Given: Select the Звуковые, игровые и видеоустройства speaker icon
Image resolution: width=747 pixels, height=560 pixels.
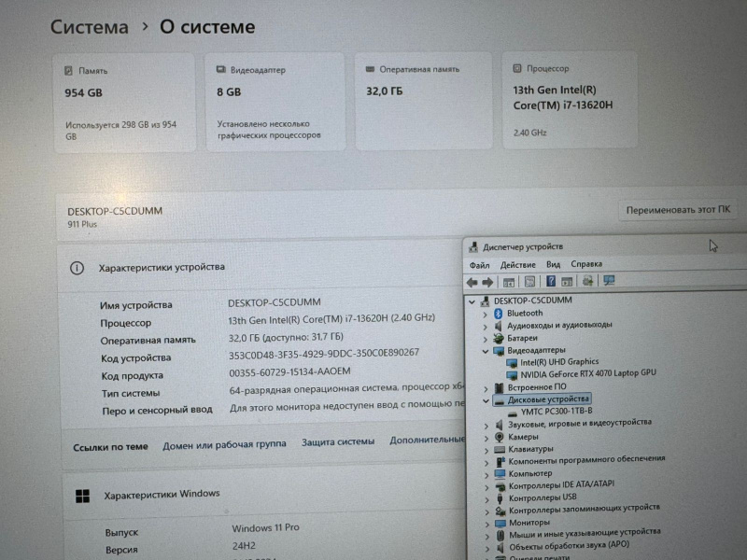Looking at the screenshot, I should pyautogui.click(x=499, y=424).
